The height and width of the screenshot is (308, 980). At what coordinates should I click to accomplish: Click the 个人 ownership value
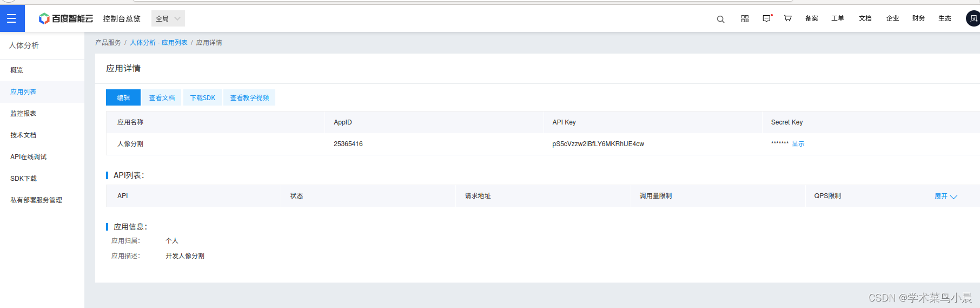pos(172,241)
